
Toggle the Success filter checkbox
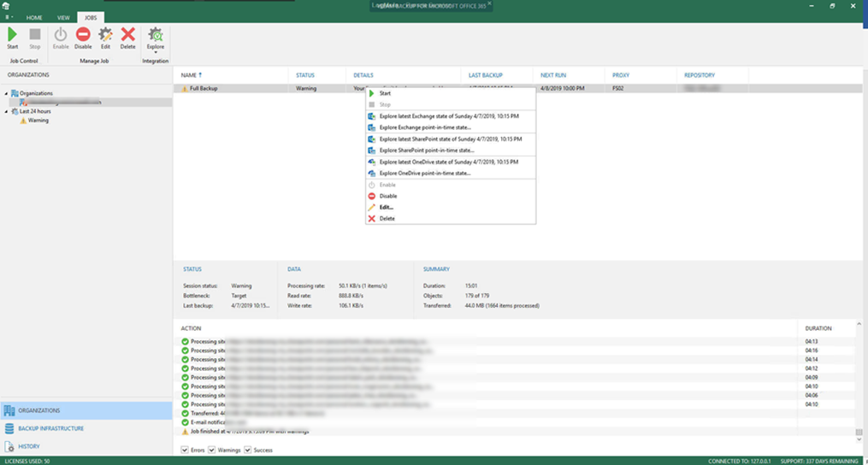(x=247, y=450)
